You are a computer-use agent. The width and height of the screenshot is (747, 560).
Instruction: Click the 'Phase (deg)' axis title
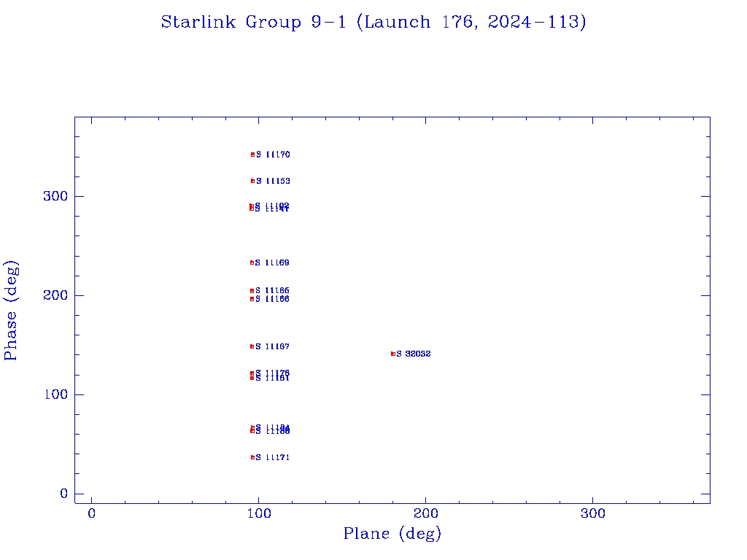(10, 311)
